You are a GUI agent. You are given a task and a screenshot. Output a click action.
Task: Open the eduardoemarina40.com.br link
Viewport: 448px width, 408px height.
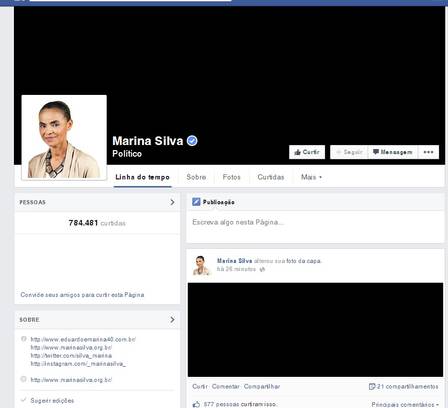[83, 339]
